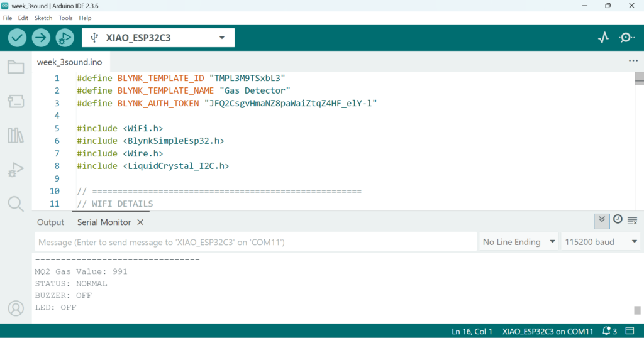Click the BLYNK_TEMPLATE_ID define line
The height and width of the screenshot is (338, 644).
180,78
